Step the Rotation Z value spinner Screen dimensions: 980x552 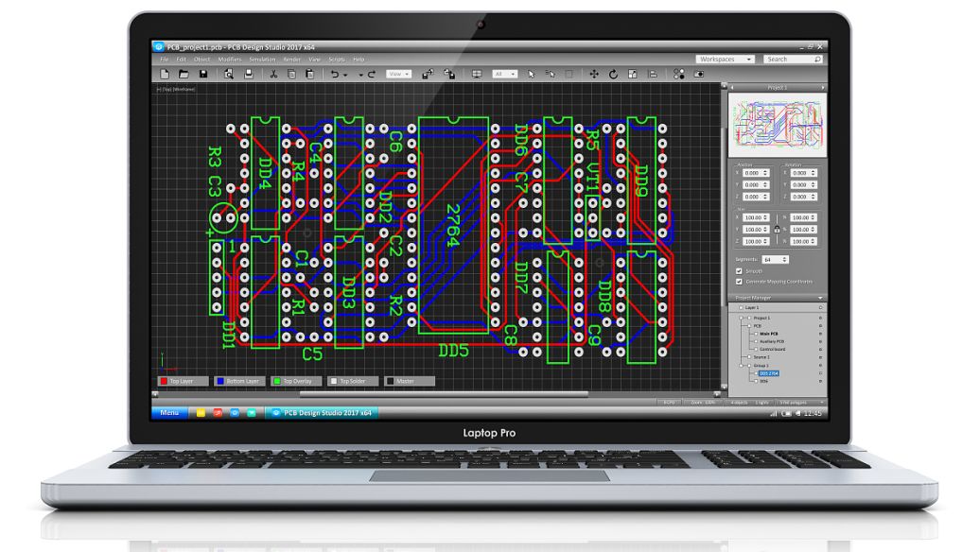click(x=814, y=197)
